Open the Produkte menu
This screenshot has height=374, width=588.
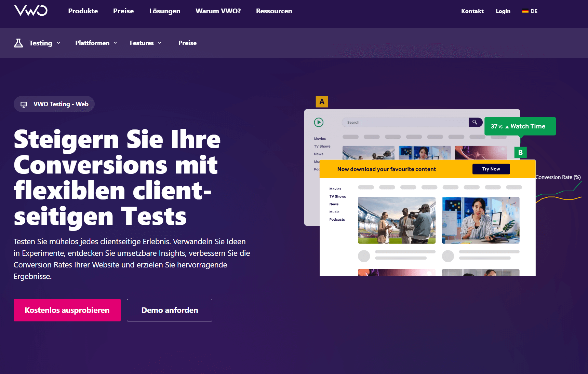(83, 11)
